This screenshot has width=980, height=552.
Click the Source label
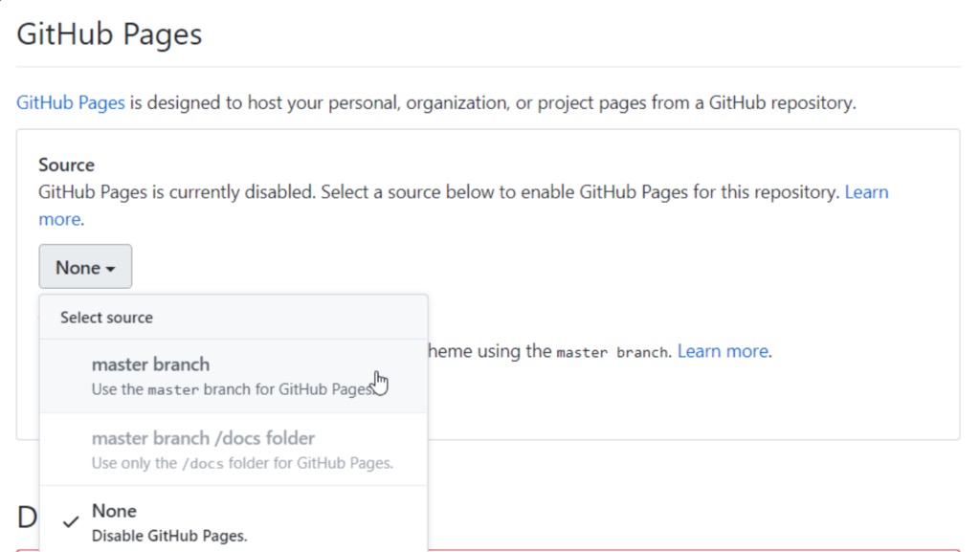[66, 165]
